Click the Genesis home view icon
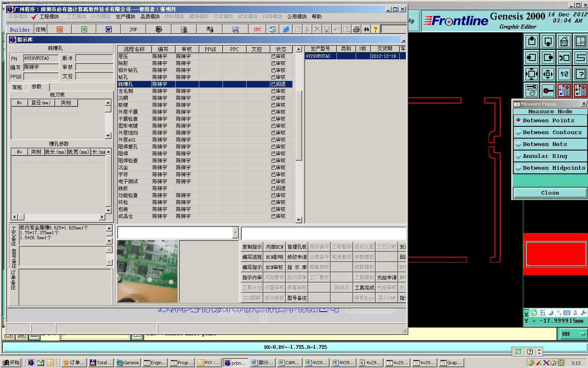The height and width of the screenshot is (368, 588). [x=564, y=41]
